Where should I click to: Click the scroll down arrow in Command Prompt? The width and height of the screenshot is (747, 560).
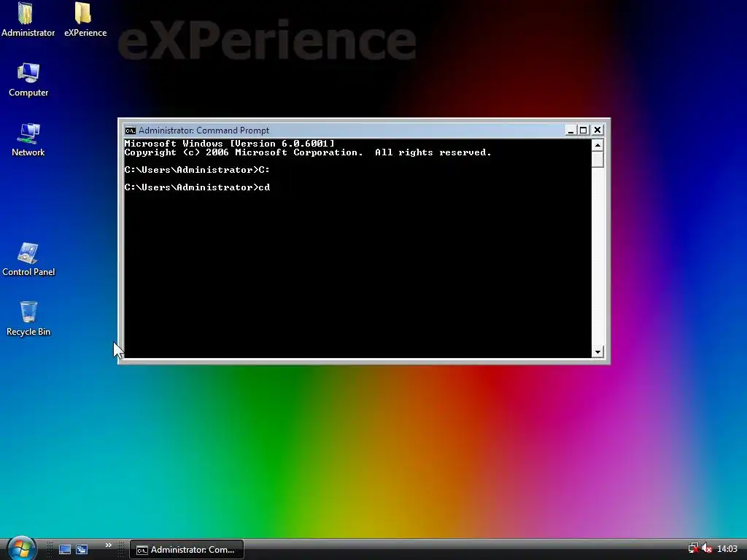(x=597, y=352)
